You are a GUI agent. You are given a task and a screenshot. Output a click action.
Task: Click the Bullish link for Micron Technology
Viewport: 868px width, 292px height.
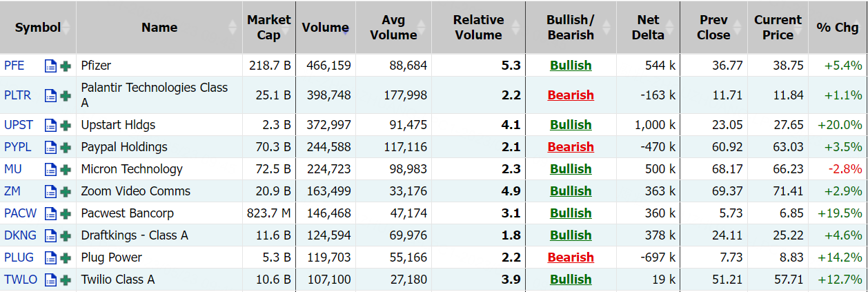571,169
